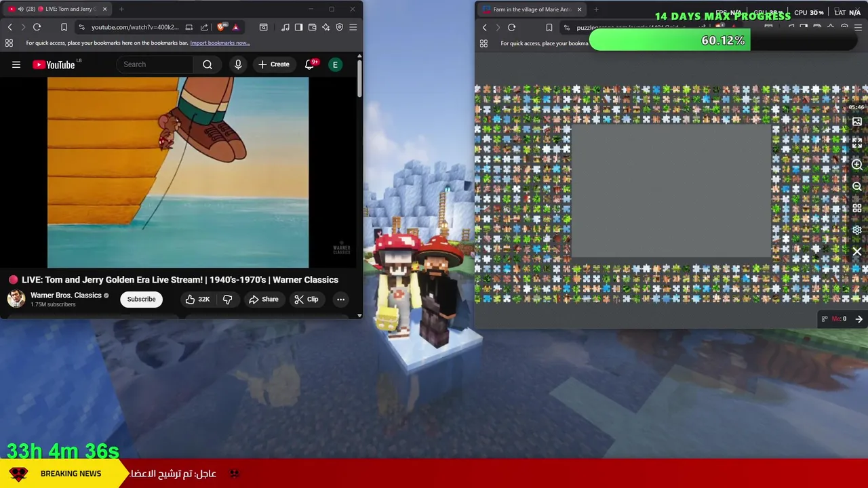The width and height of the screenshot is (868, 488).
Task: Click the YouTube search magnifier button
Action: pos(208,64)
